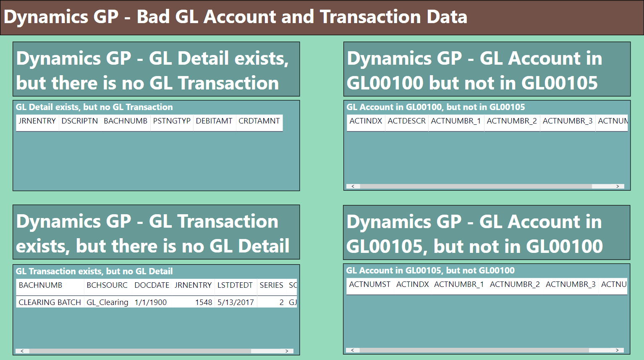
Task: Sort by JRNENTRY in the no GL Detail table
Action: pyautogui.click(x=193, y=285)
